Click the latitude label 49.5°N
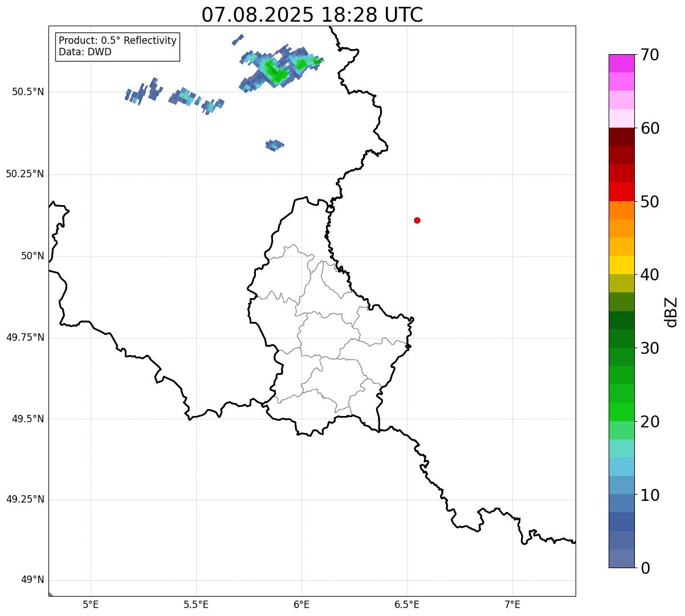This screenshot has height=616, width=685. click(28, 419)
